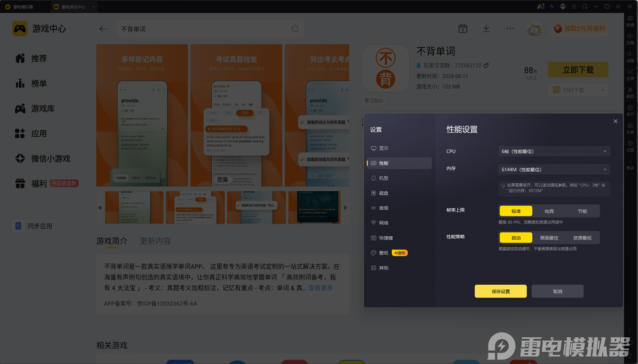Viewport: 638px width, 364px height.
Task: Click 取消 to cancel settings
Action: coord(558,292)
